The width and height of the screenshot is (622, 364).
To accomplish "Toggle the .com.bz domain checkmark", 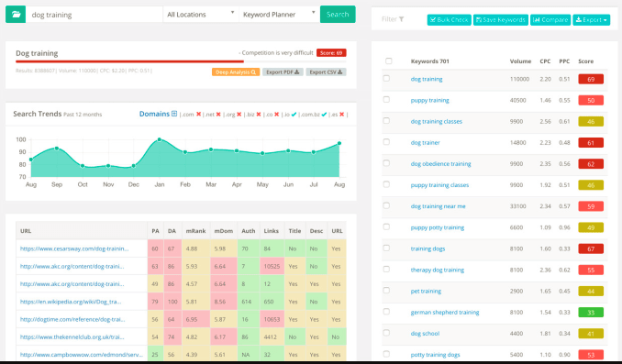I will [x=324, y=115].
